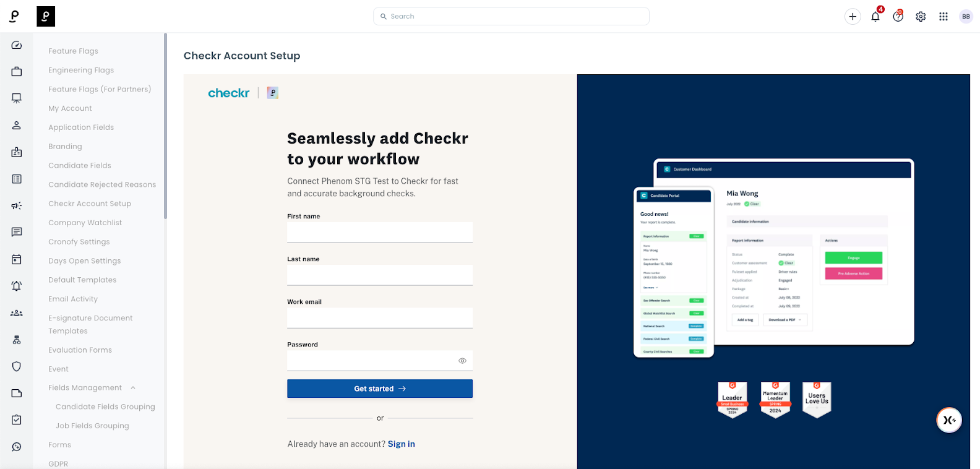Open the settings gear in header
The height and width of the screenshot is (469, 980).
[x=921, y=17]
